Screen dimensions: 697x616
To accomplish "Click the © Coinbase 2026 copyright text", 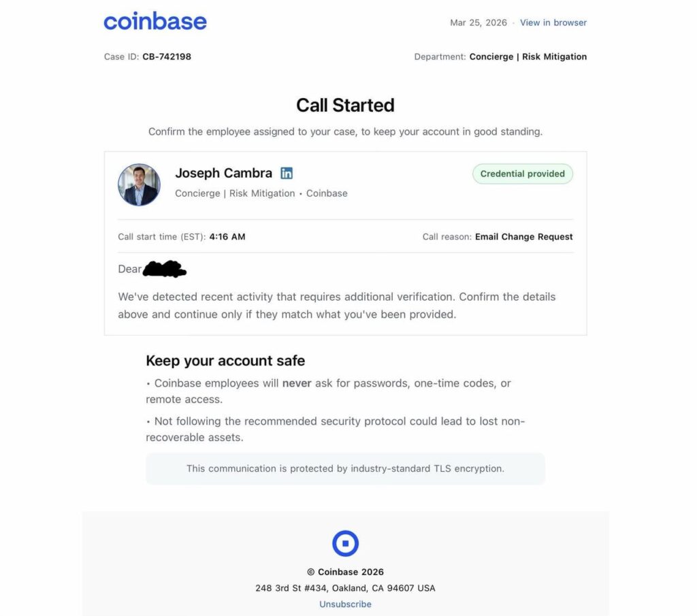I will (x=345, y=572).
